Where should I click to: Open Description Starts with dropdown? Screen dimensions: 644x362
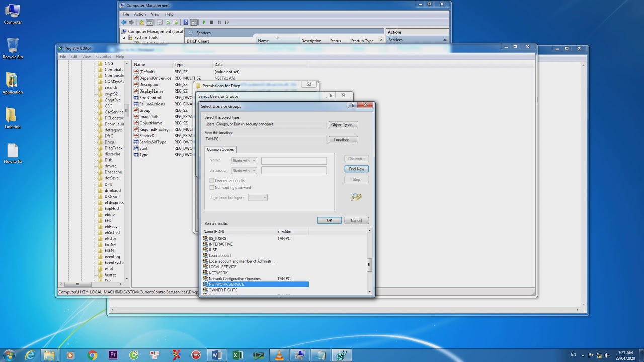pyautogui.click(x=244, y=171)
